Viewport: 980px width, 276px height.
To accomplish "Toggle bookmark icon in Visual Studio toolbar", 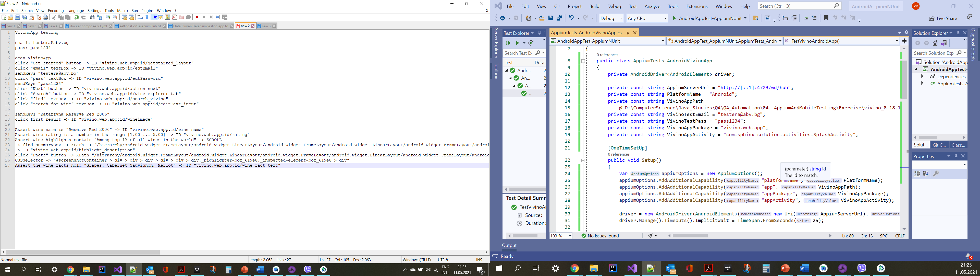I will point(826,18).
